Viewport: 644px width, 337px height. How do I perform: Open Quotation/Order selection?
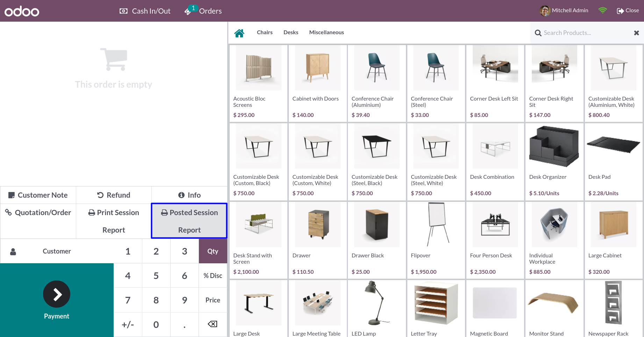38,221
